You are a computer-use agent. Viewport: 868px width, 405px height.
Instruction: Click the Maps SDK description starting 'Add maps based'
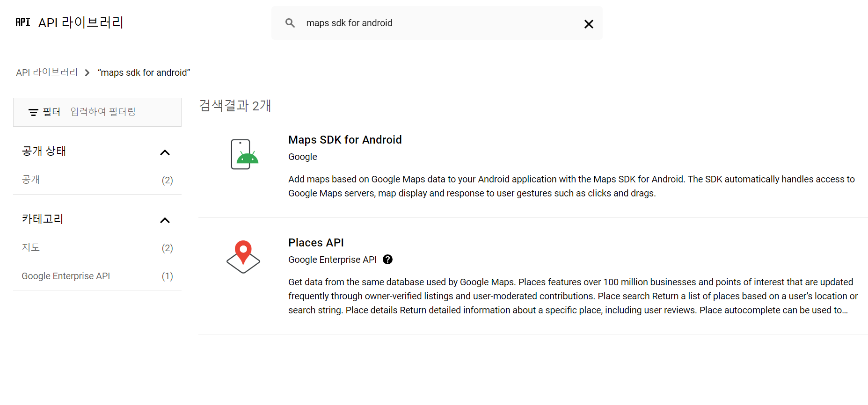pyautogui.click(x=571, y=186)
